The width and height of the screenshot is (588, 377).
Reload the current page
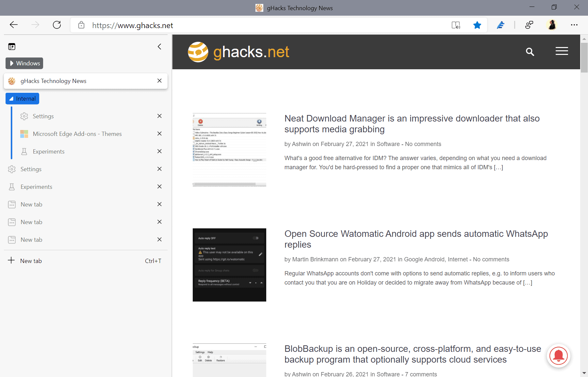57,25
